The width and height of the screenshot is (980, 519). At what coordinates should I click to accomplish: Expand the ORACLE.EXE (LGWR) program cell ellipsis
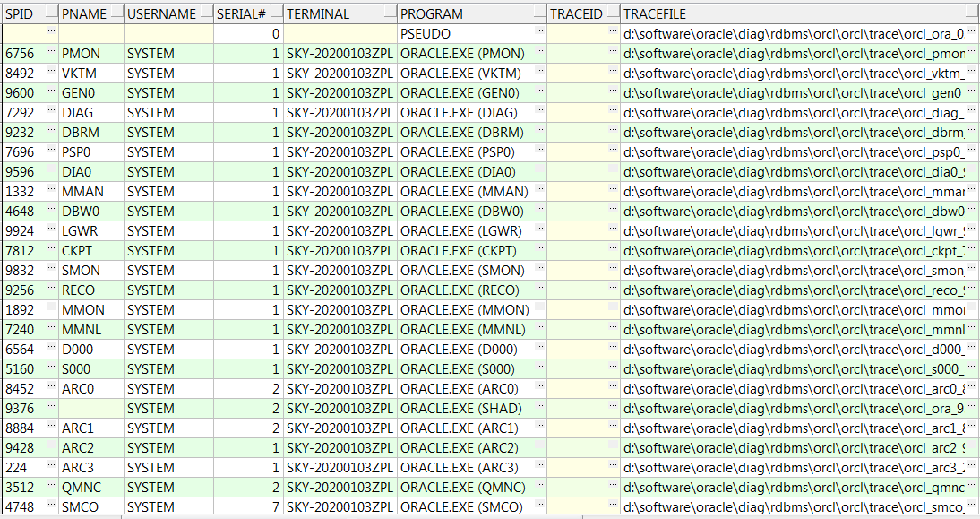541,230
